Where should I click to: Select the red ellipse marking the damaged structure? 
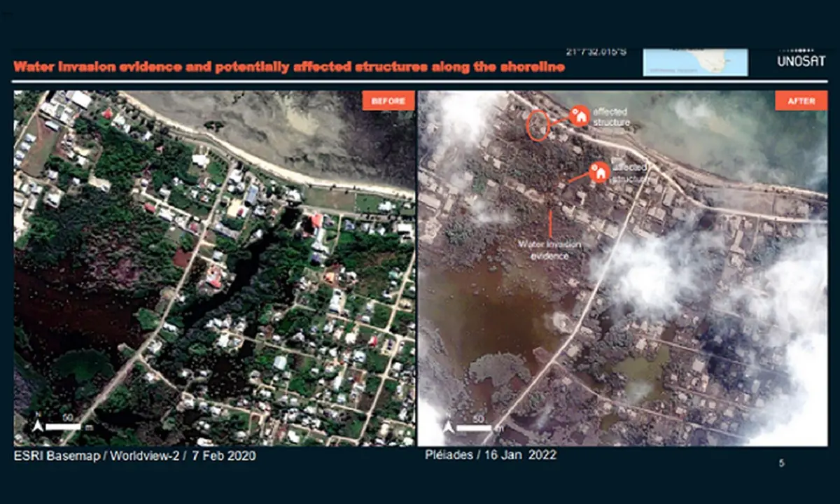coord(537,125)
